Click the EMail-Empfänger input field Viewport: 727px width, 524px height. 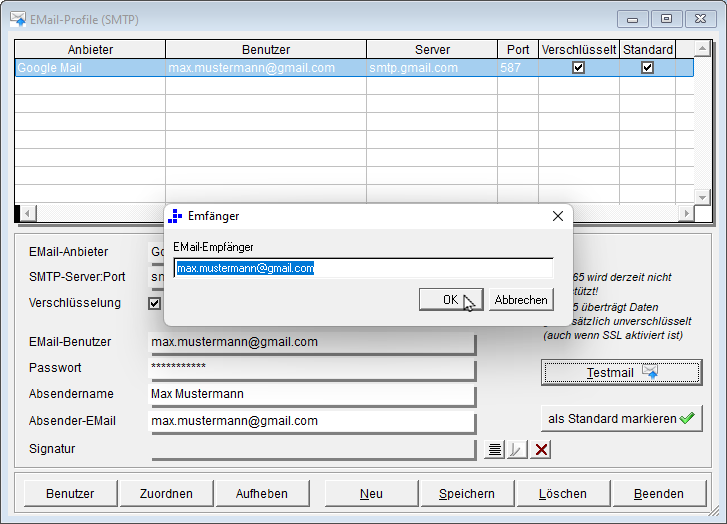364,268
